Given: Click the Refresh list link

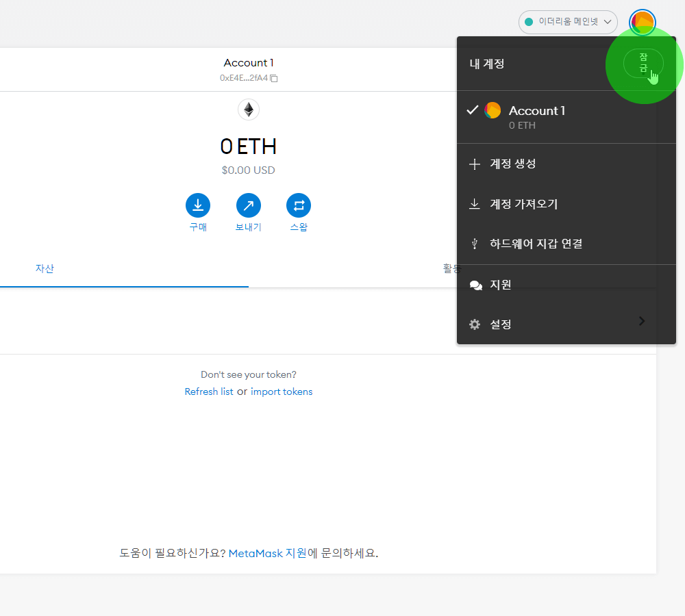Looking at the screenshot, I should (209, 391).
